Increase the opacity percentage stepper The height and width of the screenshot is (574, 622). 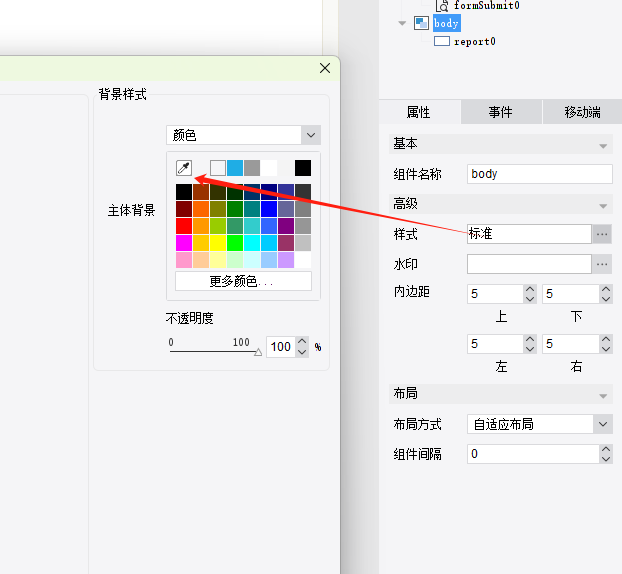point(302,342)
